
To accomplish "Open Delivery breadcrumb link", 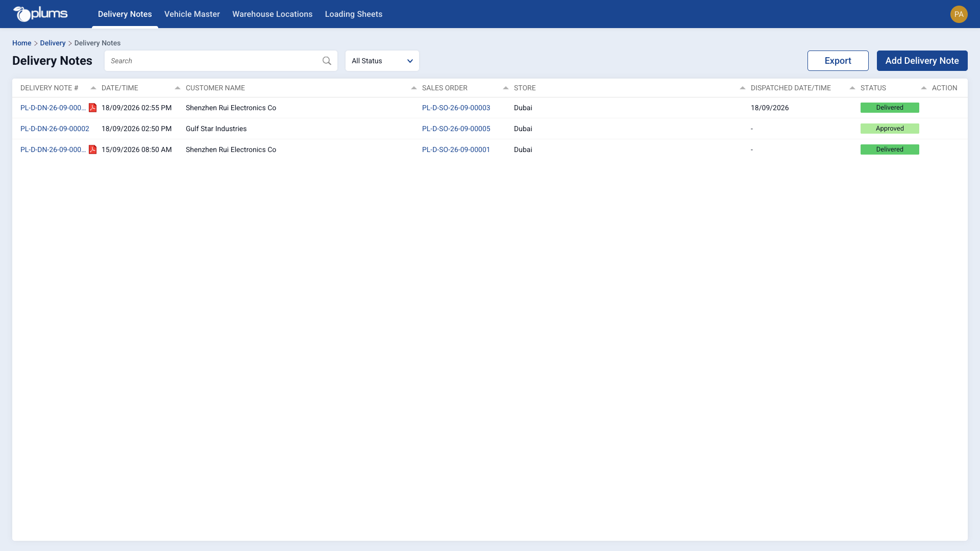I will [53, 43].
